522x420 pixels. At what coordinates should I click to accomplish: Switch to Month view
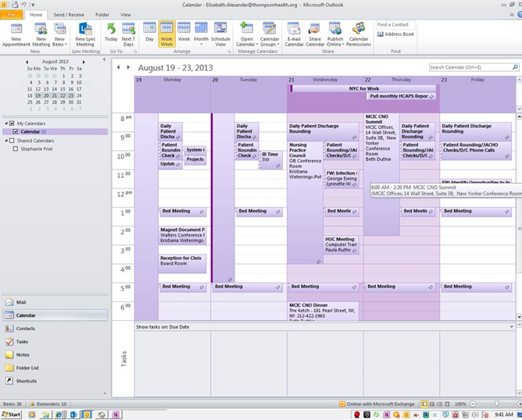pyautogui.click(x=201, y=34)
